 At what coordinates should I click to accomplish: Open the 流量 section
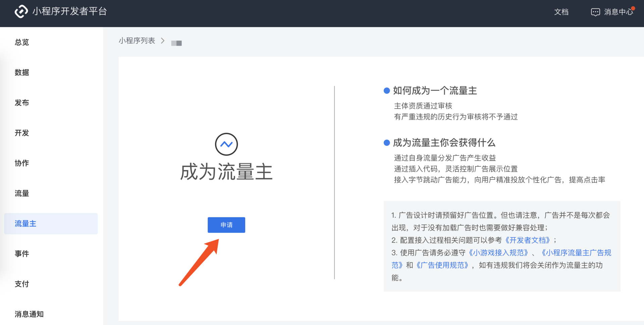(x=21, y=193)
